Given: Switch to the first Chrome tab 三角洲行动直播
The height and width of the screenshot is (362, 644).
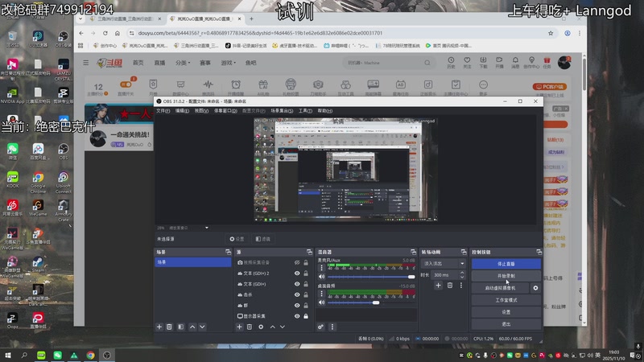Looking at the screenshot, I should 126,19.
